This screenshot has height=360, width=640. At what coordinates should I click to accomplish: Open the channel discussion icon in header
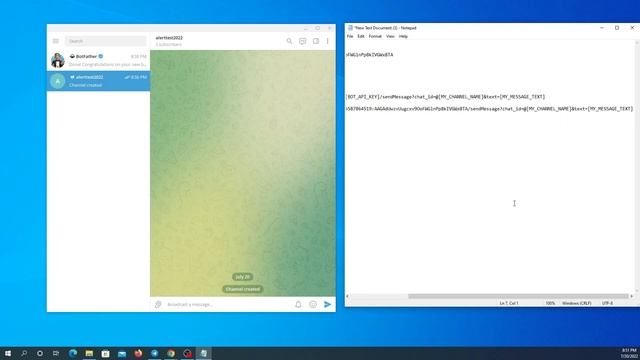(x=302, y=41)
